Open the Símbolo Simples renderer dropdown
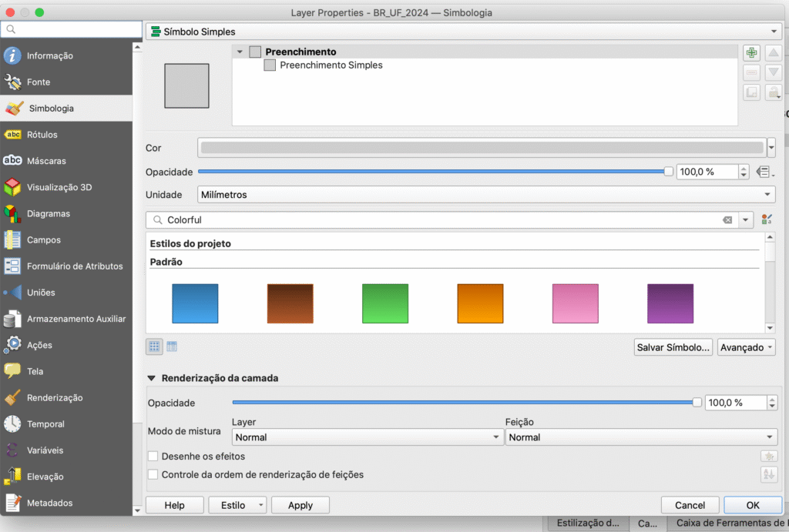The width and height of the screenshot is (789, 532). [x=463, y=32]
